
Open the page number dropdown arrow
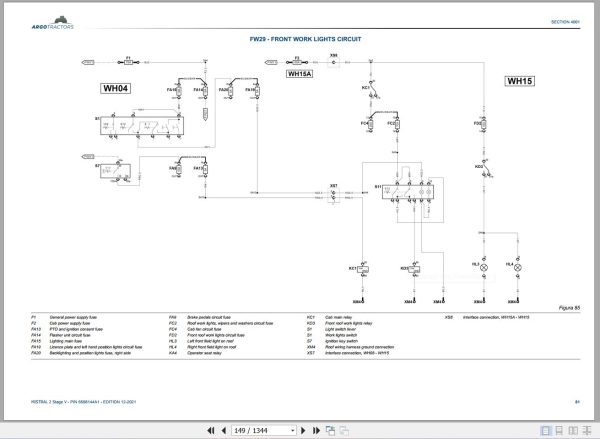293,431
